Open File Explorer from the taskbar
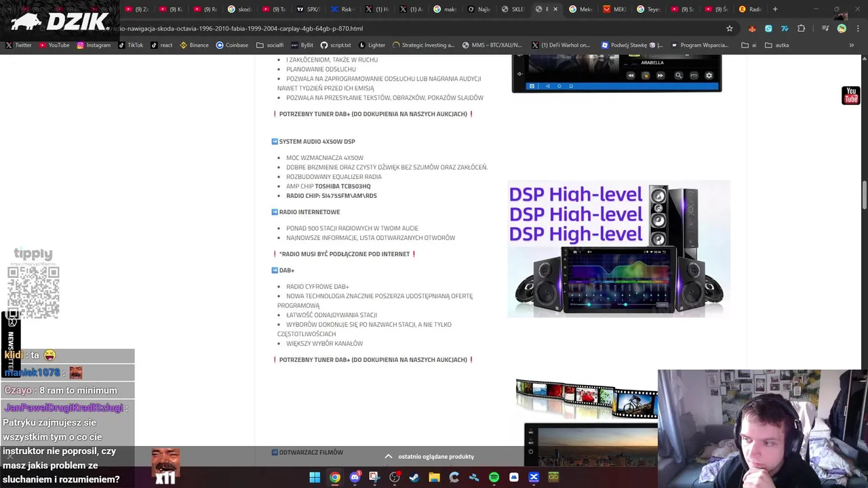Image resolution: width=868 pixels, height=488 pixels. tap(434, 477)
